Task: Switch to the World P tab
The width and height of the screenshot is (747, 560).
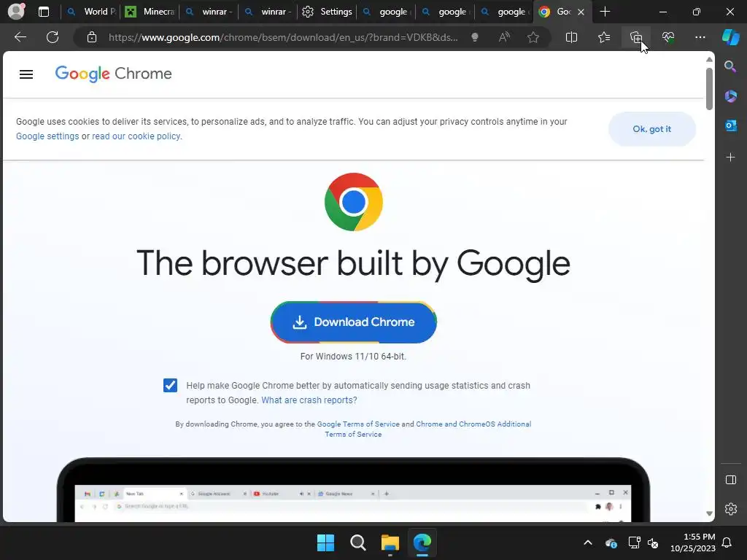Action: pos(91,12)
